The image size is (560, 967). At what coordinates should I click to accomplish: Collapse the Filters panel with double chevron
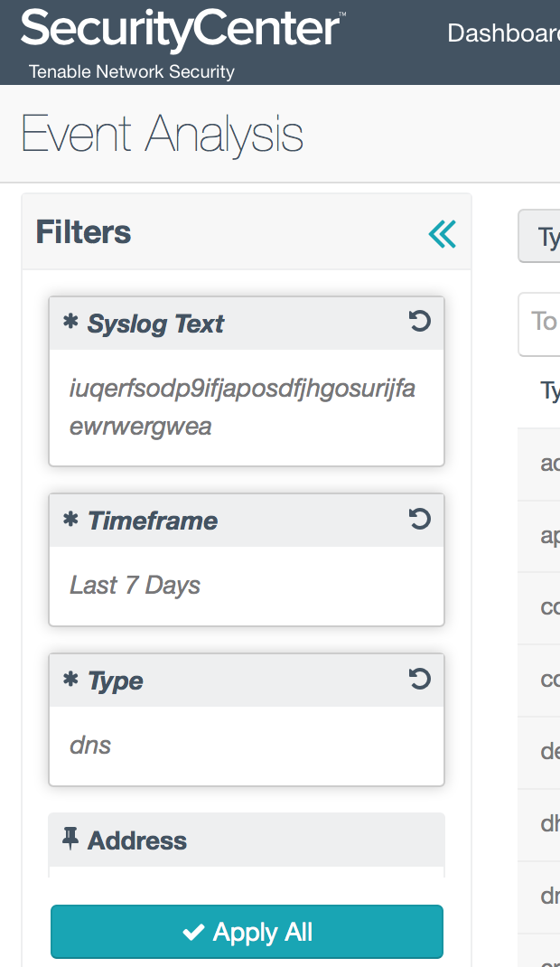(443, 234)
